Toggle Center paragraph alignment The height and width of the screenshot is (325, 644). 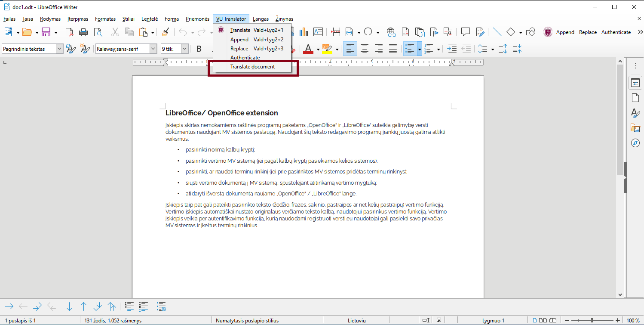tap(365, 49)
